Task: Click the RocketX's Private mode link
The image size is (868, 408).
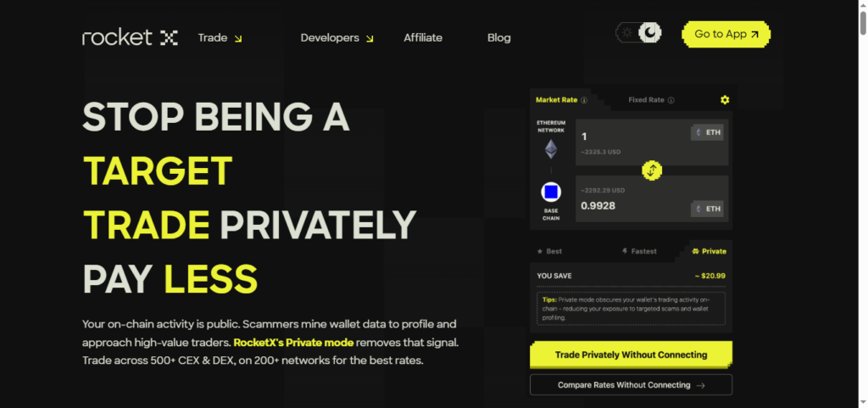Action: coord(293,342)
